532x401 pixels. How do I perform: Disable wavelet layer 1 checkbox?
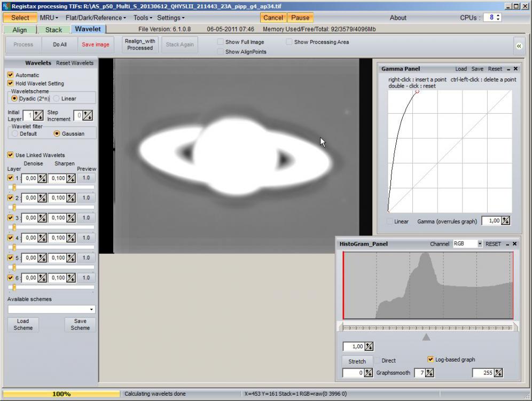(11, 178)
